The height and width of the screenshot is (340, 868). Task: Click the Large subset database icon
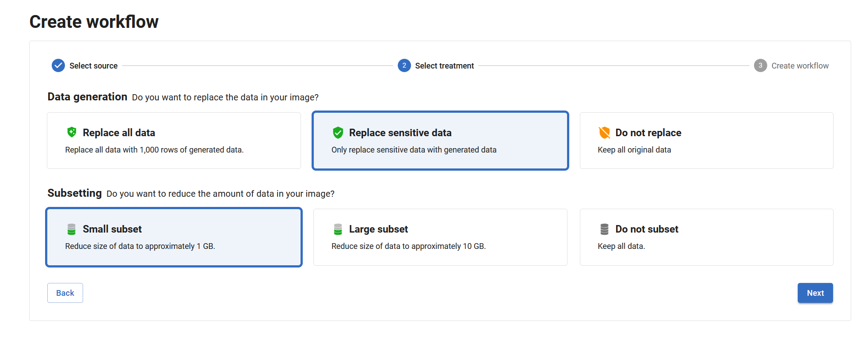click(338, 229)
